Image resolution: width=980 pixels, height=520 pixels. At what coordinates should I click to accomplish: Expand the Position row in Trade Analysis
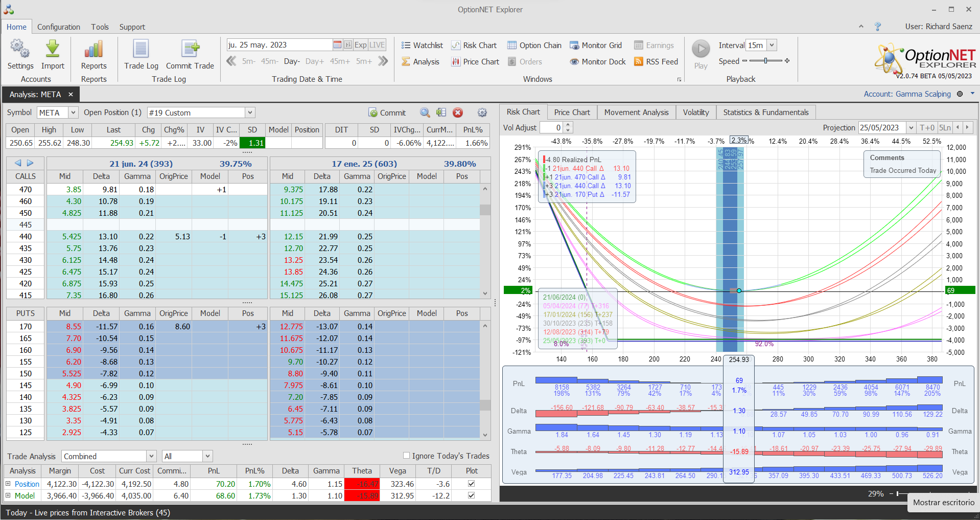[8, 484]
